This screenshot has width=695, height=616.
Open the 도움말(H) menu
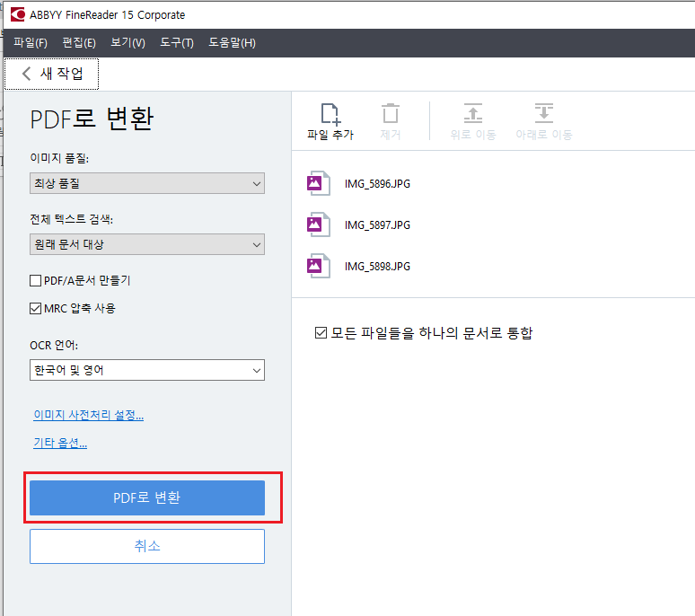pos(232,42)
